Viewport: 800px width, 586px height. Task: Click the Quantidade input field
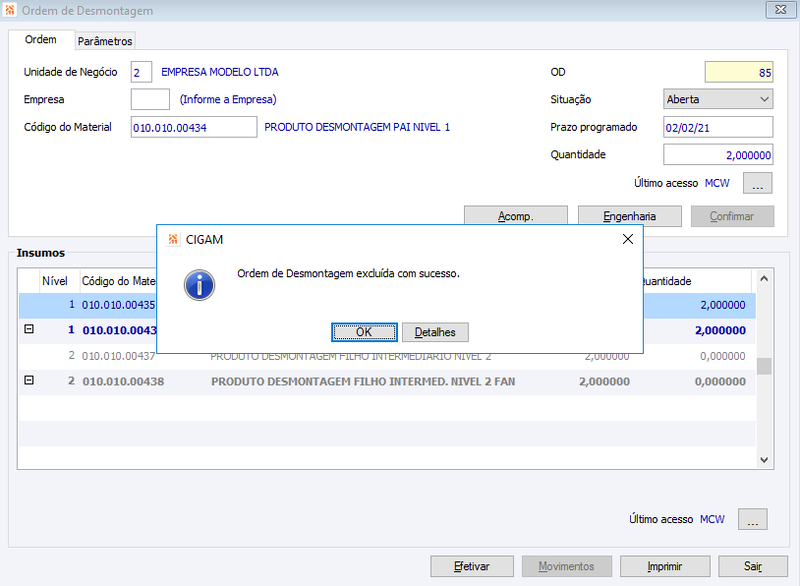pyautogui.click(x=718, y=155)
